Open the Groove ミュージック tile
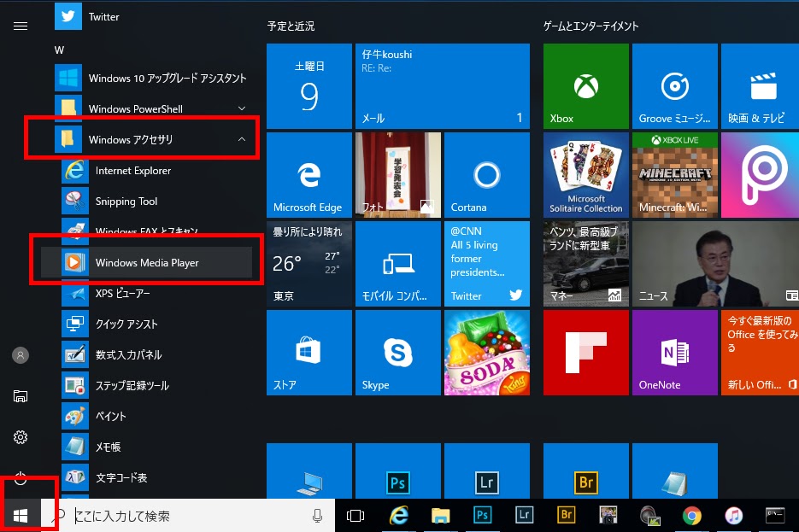This screenshot has height=532, width=799. [675, 86]
